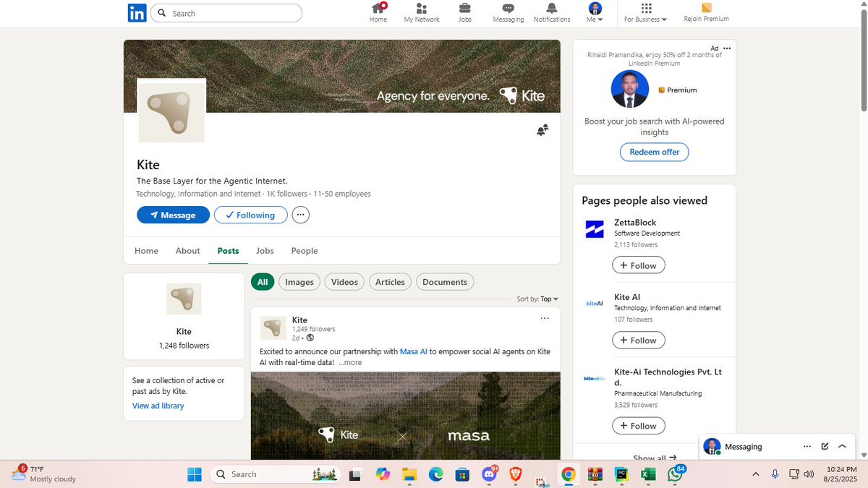Open Microsoft Edge from the taskbar
The height and width of the screenshot is (488, 868).
coord(435,474)
